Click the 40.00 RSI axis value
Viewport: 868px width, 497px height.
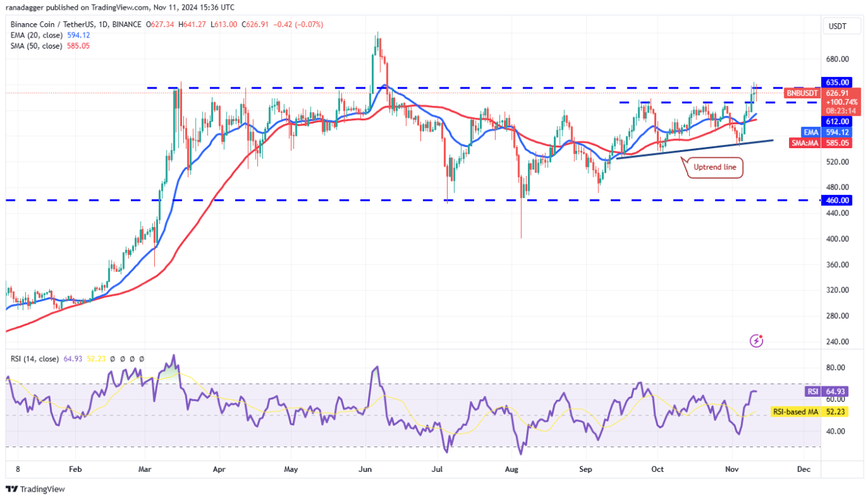pyautogui.click(x=836, y=431)
